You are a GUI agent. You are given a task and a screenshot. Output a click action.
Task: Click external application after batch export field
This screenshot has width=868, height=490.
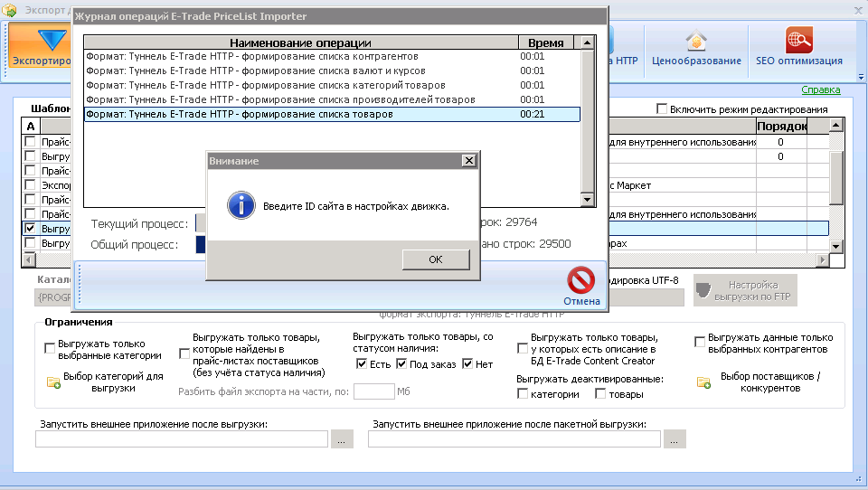[514, 439]
